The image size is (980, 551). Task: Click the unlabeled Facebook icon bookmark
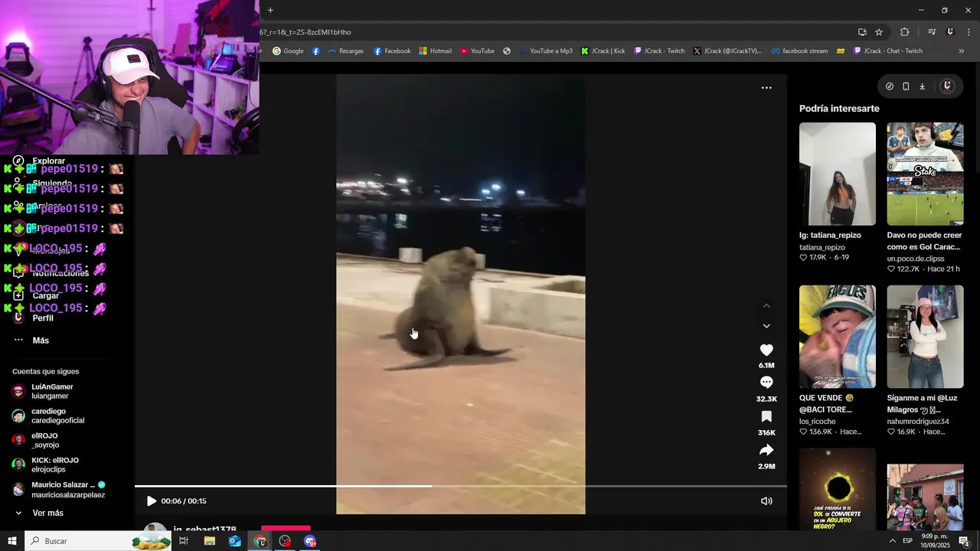pos(316,51)
